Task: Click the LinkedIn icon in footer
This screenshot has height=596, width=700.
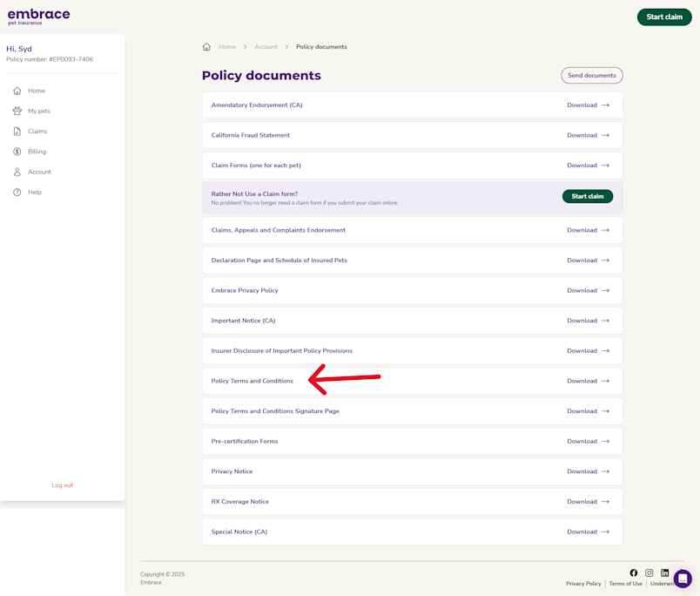Action: point(665,572)
